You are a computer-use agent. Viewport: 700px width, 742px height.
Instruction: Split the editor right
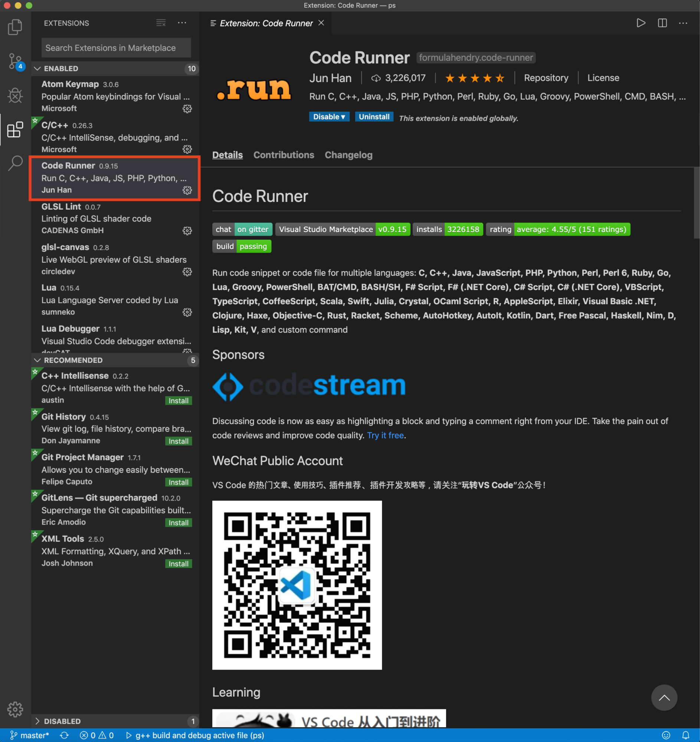point(662,23)
